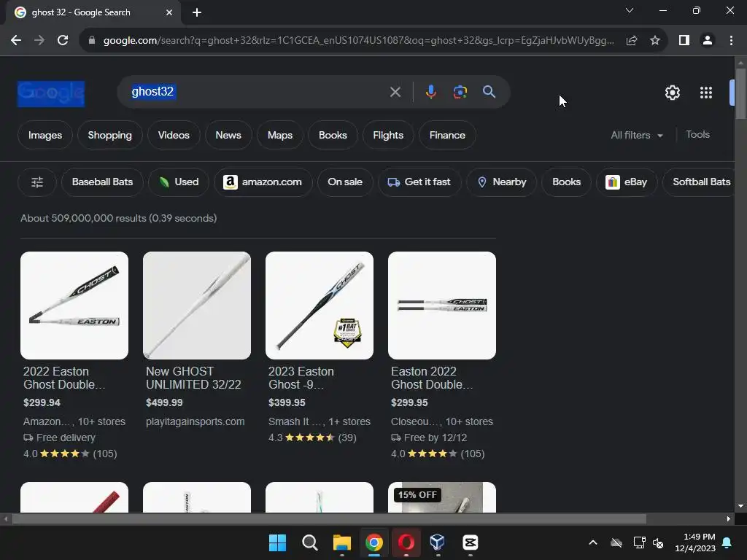
Task: Switch to Images results
Action: click(x=45, y=135)
